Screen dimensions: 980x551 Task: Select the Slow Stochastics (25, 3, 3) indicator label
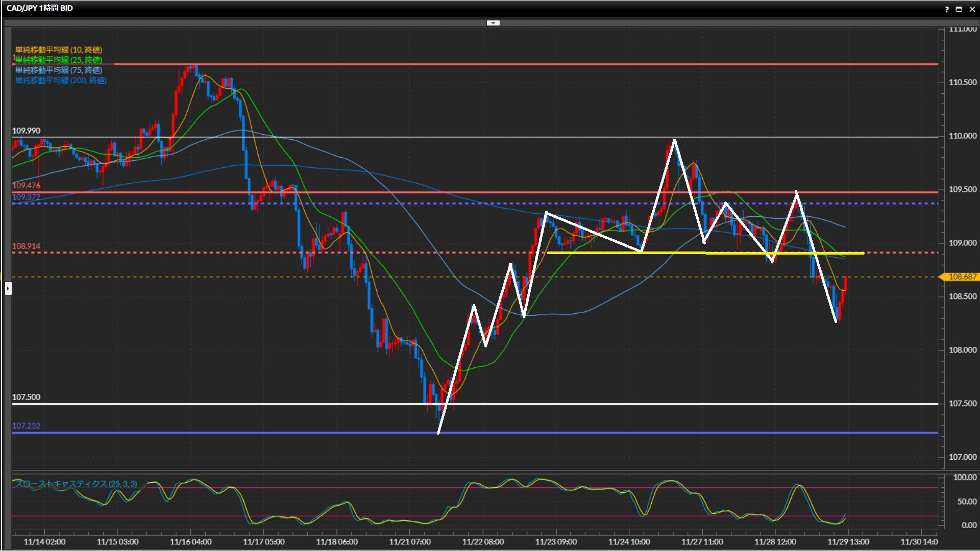coord(76,484)
